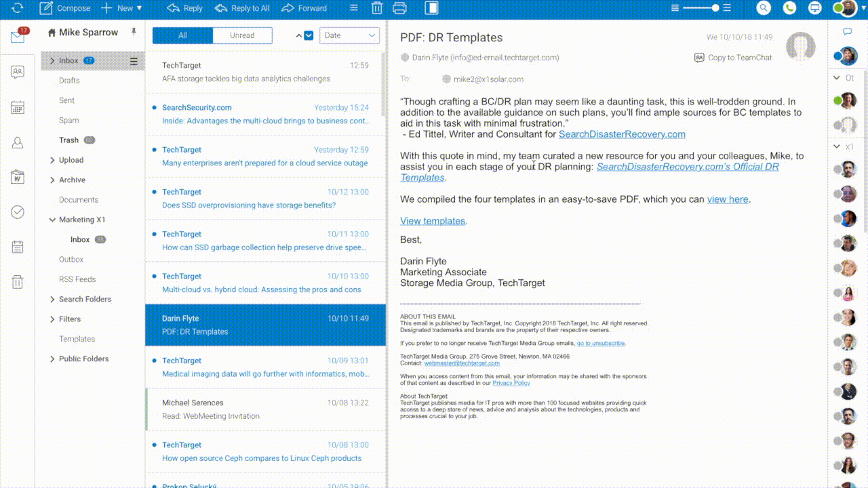Open the "View templates" link
The height and width of the screenshot is (488, 868).
tap(433, 221)
